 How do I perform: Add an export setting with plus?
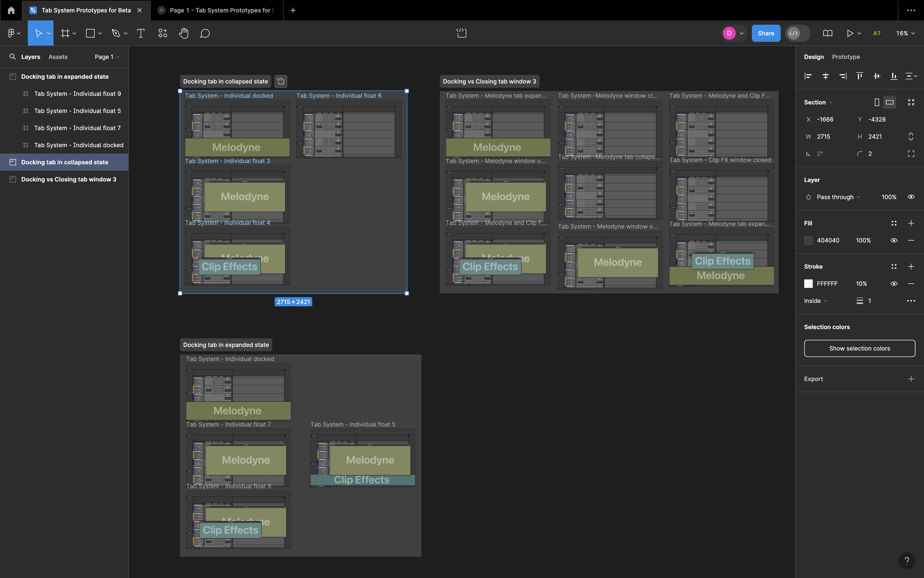pyautogui.click(x=911, y=379)
